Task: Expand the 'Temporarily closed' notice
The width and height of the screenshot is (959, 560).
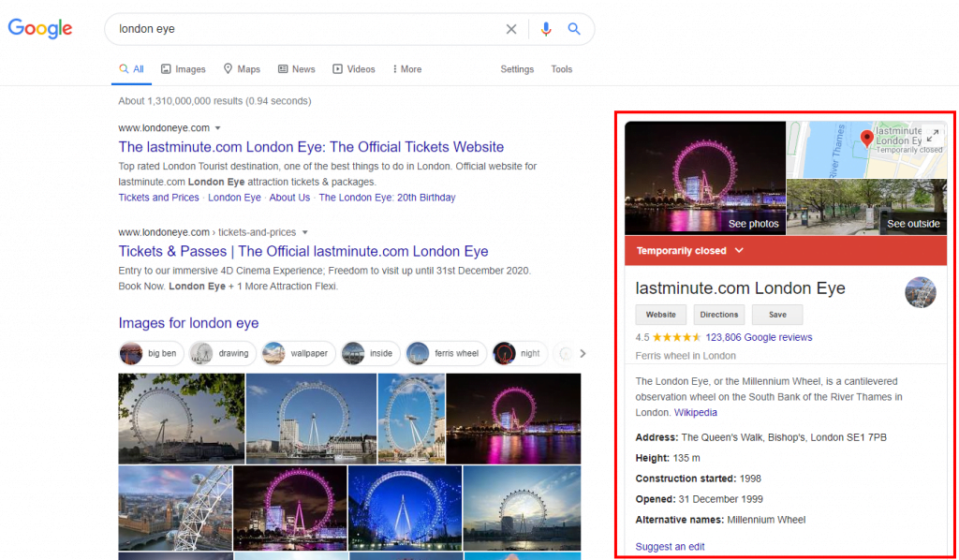Action: tap(739, 250)
